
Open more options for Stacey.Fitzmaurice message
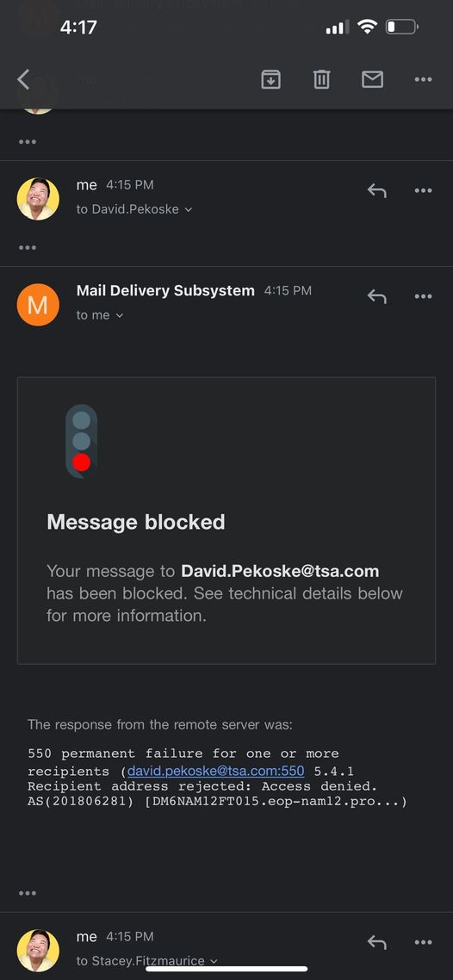(423, 942)
